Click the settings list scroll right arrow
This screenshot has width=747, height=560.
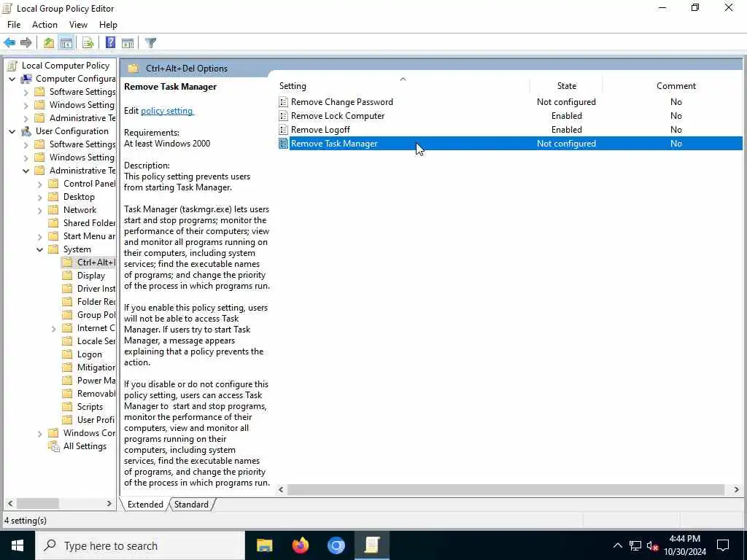pos(737,489)
